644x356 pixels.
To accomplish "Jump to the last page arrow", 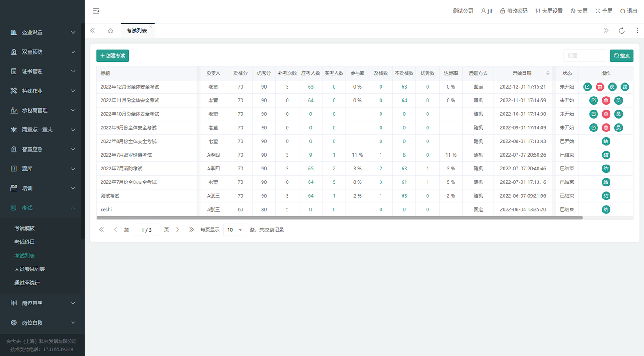I will click(x=191, y=229).
